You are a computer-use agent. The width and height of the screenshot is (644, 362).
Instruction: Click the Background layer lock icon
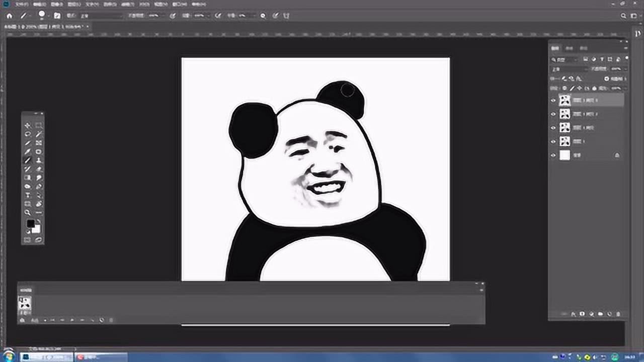[x=617, y=155]
